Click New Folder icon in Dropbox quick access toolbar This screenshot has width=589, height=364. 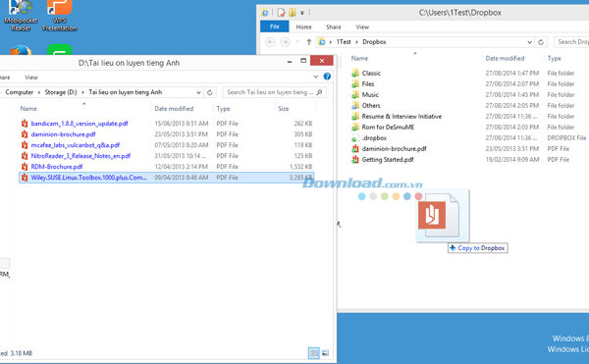click(x=292, y=13)
